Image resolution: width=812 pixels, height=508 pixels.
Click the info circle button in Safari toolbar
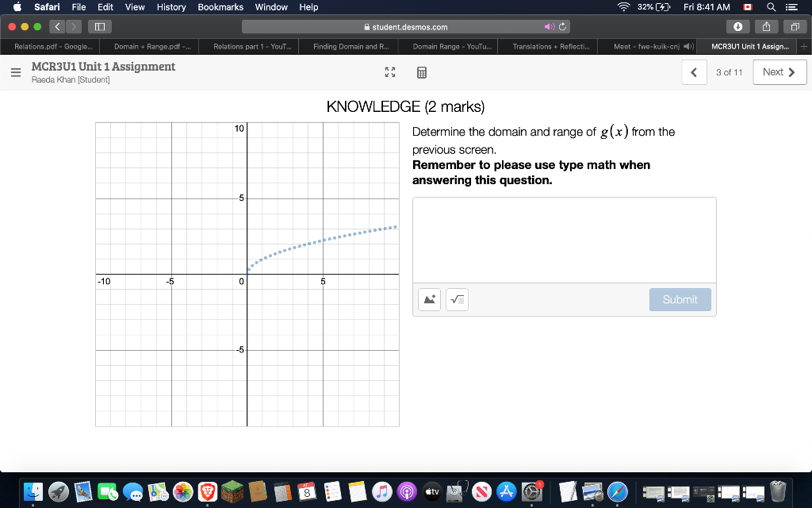[738, 26]
